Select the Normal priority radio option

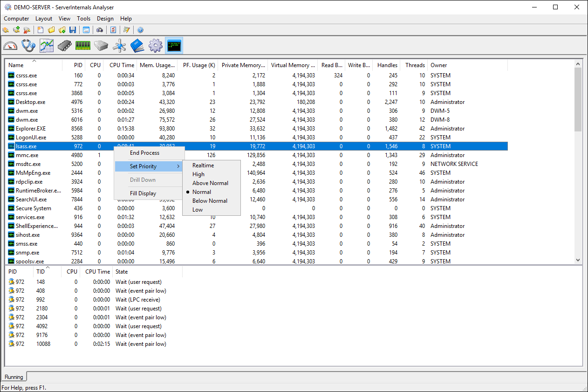pyautogui.click(x=202, y=192)
